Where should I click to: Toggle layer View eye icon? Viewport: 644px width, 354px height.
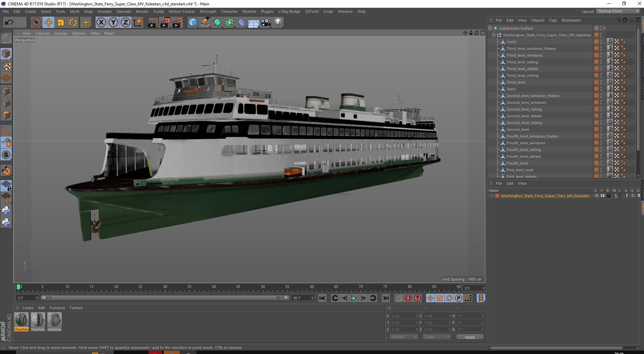(x=602, y=196)
